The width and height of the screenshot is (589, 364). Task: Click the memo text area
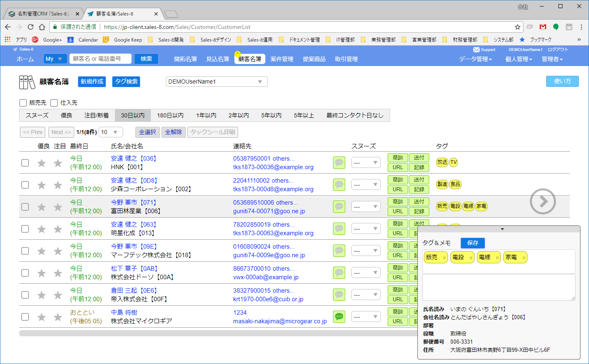[x=499, y=287]
